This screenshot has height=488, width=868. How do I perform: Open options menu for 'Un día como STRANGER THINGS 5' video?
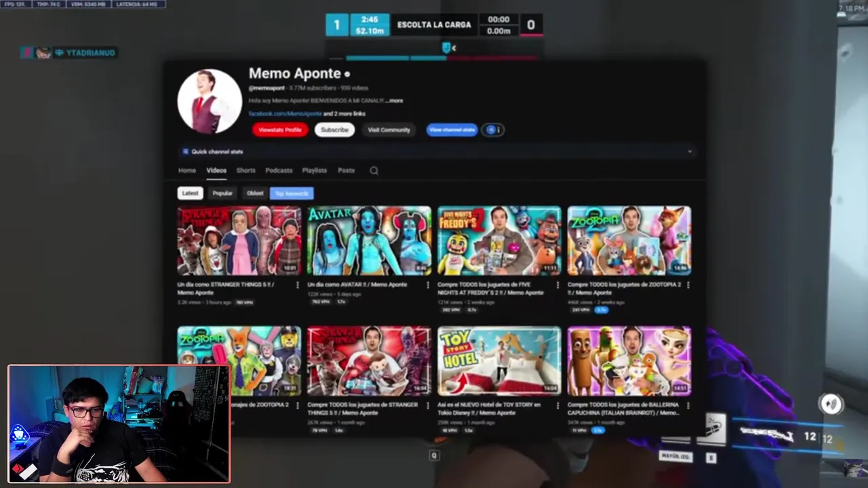tap(298, 285)
